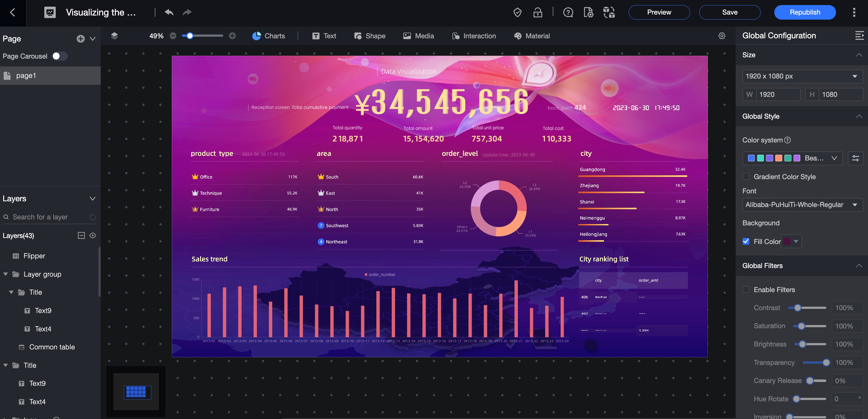Click the undo arrow icon
The image size is (868, 419).
point(169,12)
